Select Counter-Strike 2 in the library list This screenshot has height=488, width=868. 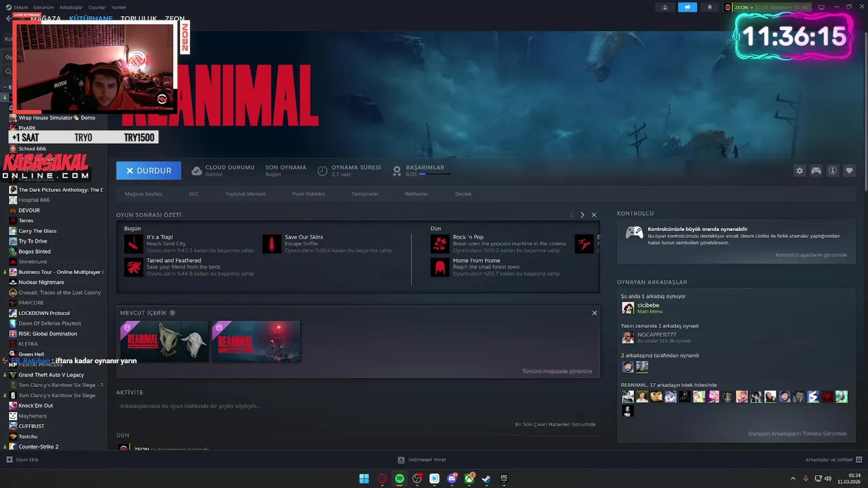coord(38,447)
